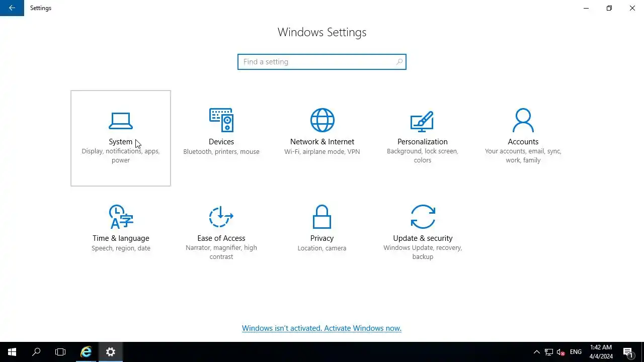Click the Update & security label

coord(423,238)
